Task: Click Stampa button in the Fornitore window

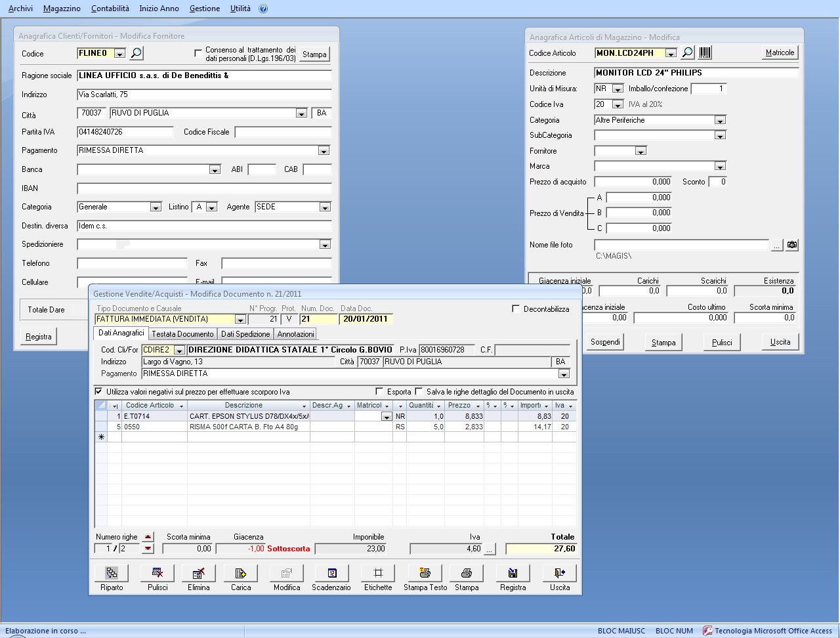Action: point(314,54)
